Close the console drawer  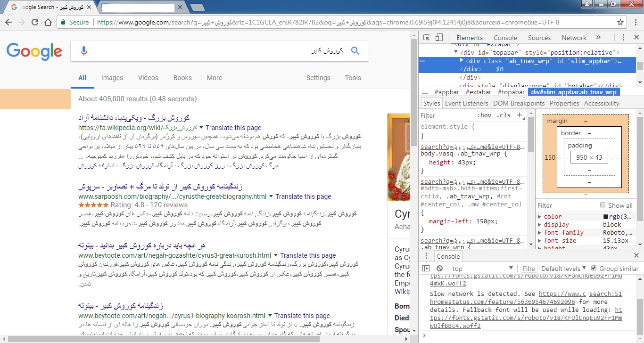pyautogui.click(x=636, y=256)
